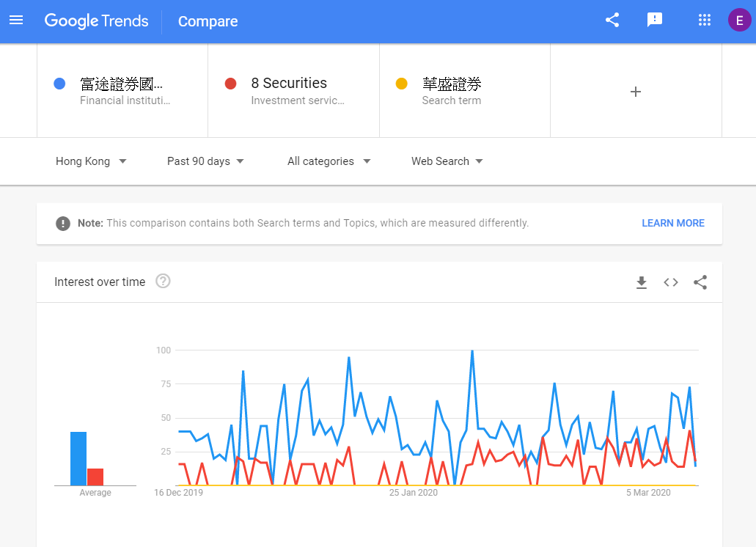
Task: Add a comparison term with plus
Action: click(x=636, y=92)
